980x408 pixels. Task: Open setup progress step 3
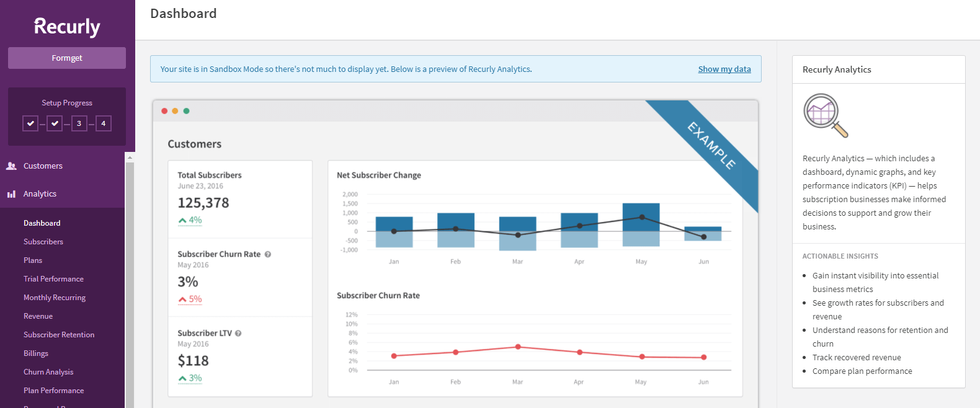pyautogui.click(x=79, y=123)
